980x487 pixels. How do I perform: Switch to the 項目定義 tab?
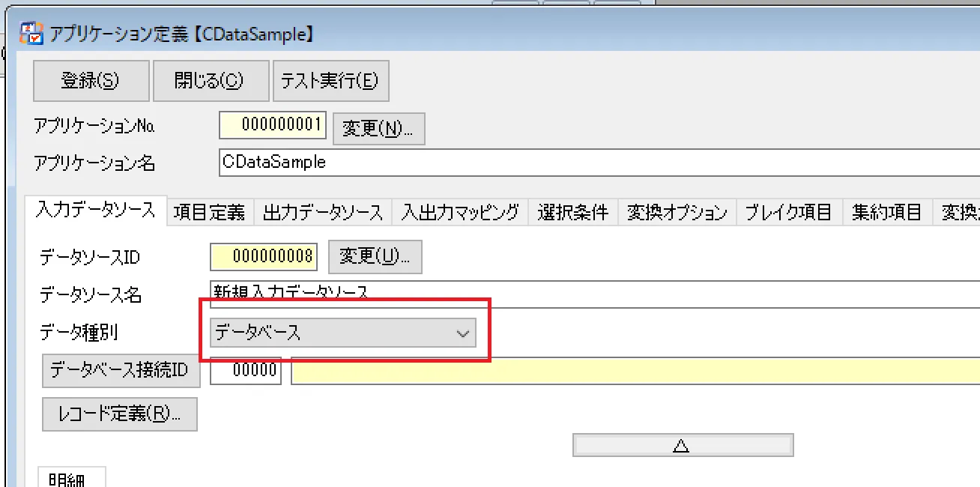209,212
